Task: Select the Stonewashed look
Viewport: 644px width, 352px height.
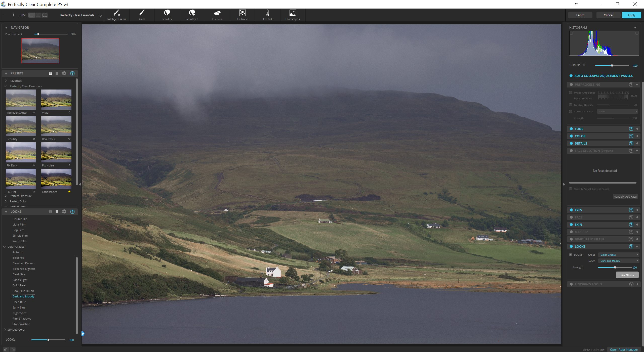Action: (21, 324)
